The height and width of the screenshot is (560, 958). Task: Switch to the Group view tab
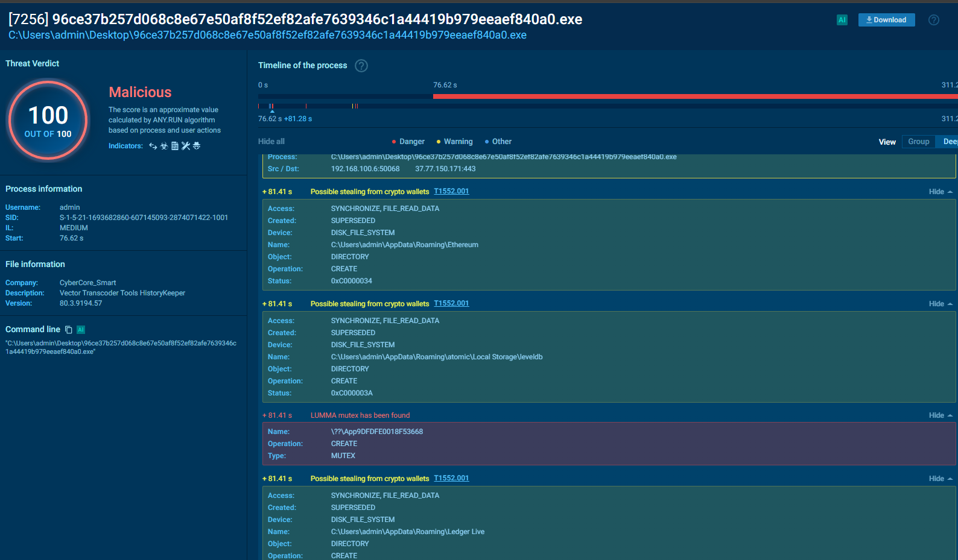pos(918,142)
